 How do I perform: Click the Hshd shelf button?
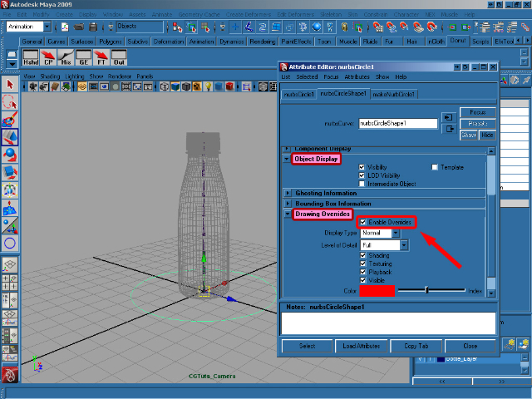pos(31,58)
